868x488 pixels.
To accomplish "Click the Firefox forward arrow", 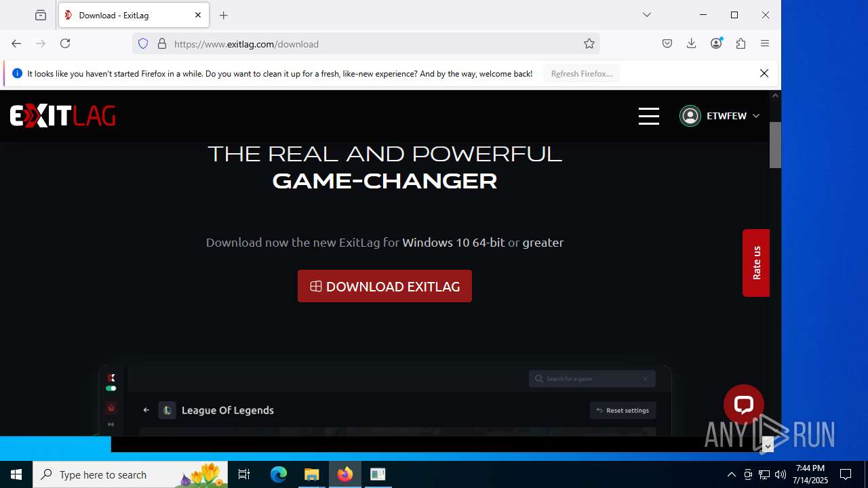I will click(41, 43).
